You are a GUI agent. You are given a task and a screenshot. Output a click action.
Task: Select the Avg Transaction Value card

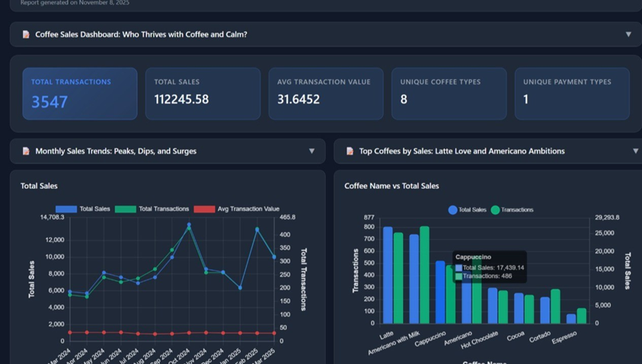pos(325,93)
